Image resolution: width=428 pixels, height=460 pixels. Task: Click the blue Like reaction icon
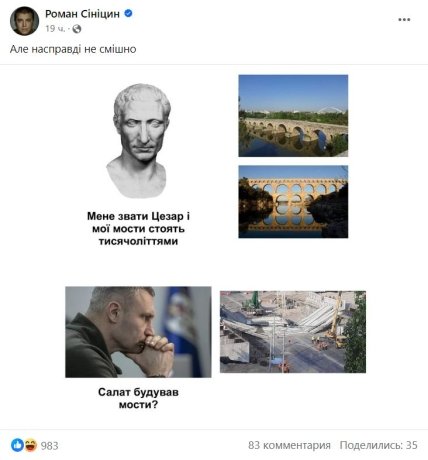coord(17,445)
